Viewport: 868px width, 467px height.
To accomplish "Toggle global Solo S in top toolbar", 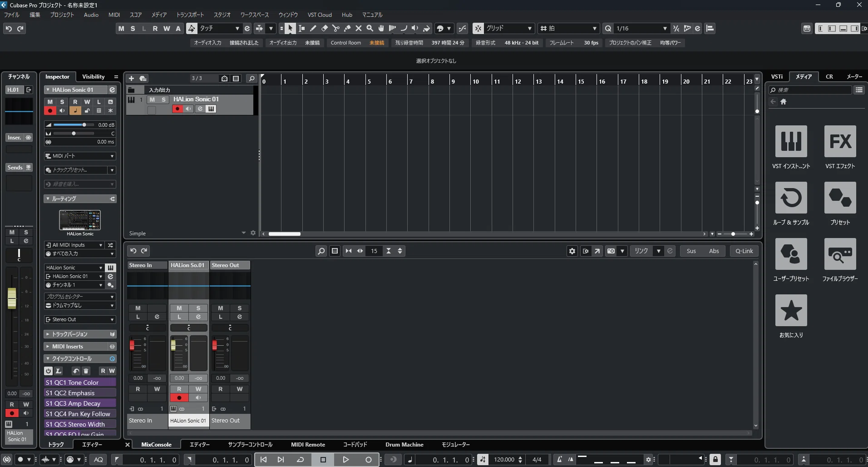I will 133,29.
